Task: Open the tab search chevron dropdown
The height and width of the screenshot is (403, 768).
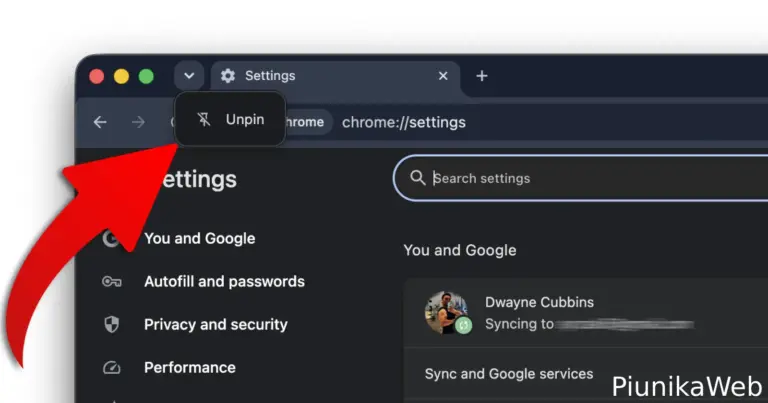Action: (x=189, y=76)
